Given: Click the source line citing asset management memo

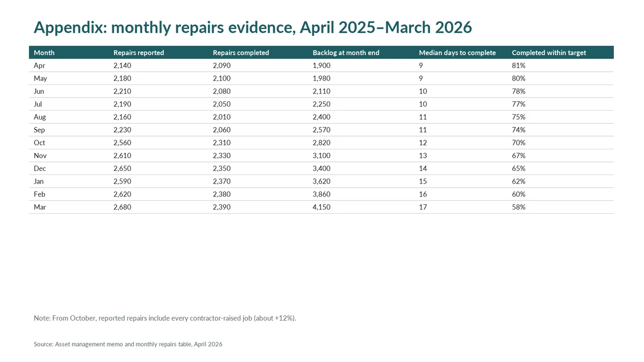Looking at the screenshot, I should point(128,344).
